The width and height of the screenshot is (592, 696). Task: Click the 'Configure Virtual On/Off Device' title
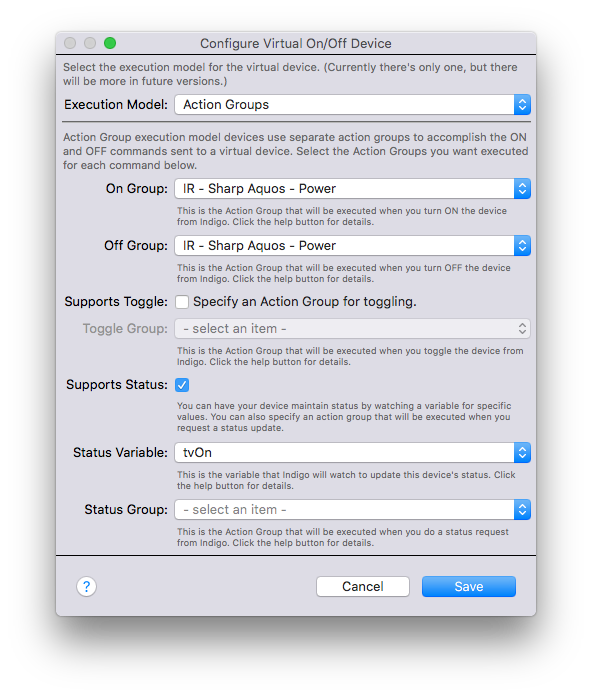(296, 44)
